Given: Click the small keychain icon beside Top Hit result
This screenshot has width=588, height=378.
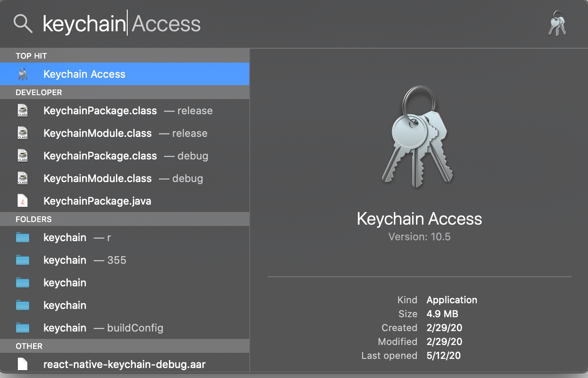Looking at the screenshot, I should 23,74.
